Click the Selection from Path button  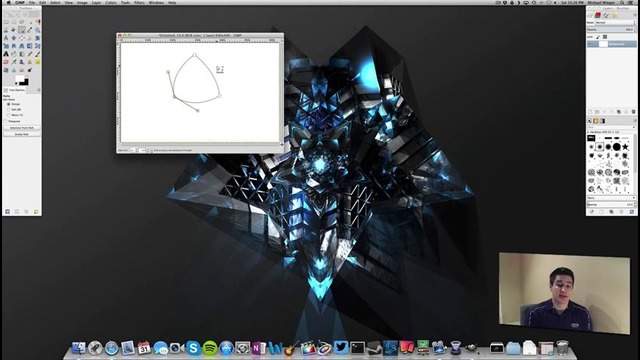click(x=22, y=128)
